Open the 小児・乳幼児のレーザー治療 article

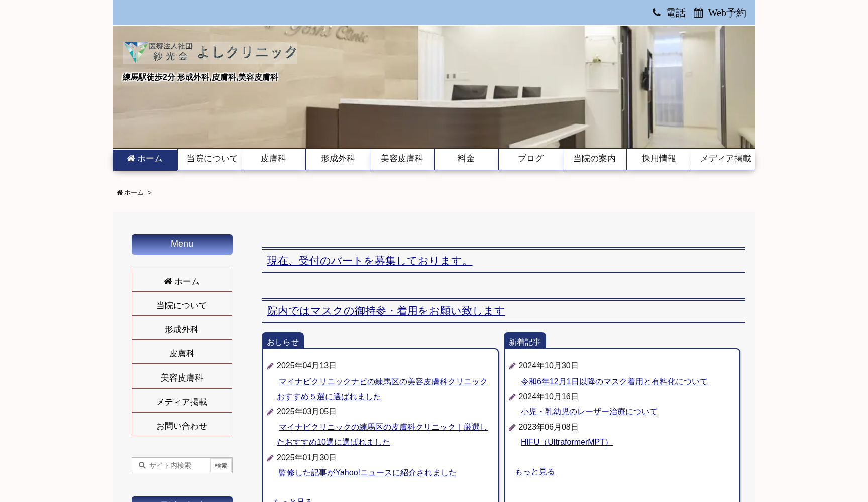[x=589, y=411]
